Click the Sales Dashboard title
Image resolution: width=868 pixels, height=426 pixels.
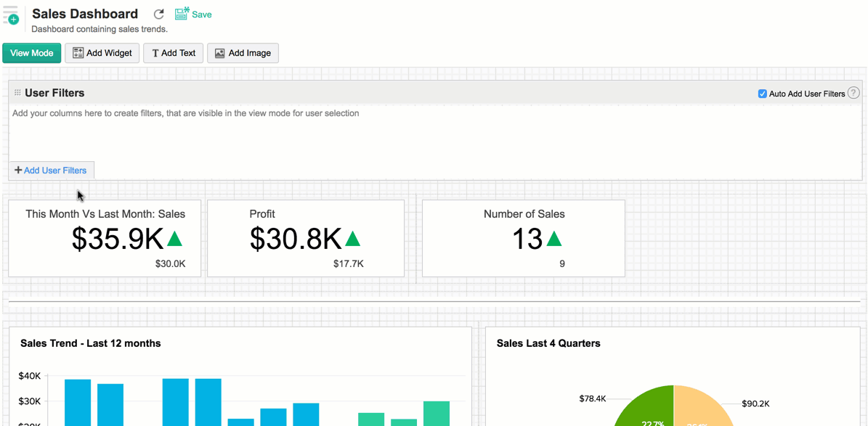[x=85, y=14]
